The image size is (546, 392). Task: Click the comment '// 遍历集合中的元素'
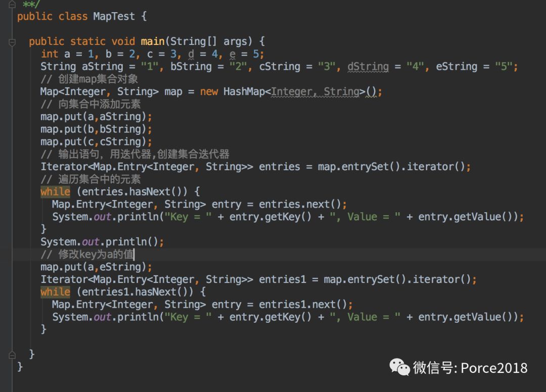click(x=90, y=179)
